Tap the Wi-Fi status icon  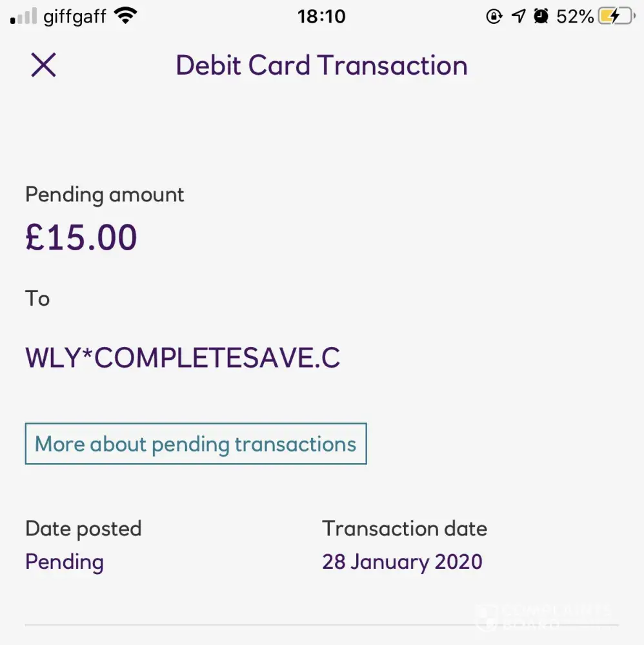[126, 16]
